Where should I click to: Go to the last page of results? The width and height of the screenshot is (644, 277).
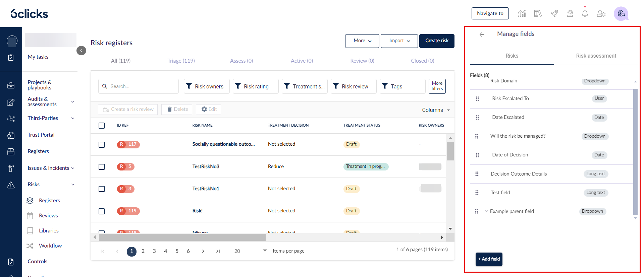click(218, 251)
